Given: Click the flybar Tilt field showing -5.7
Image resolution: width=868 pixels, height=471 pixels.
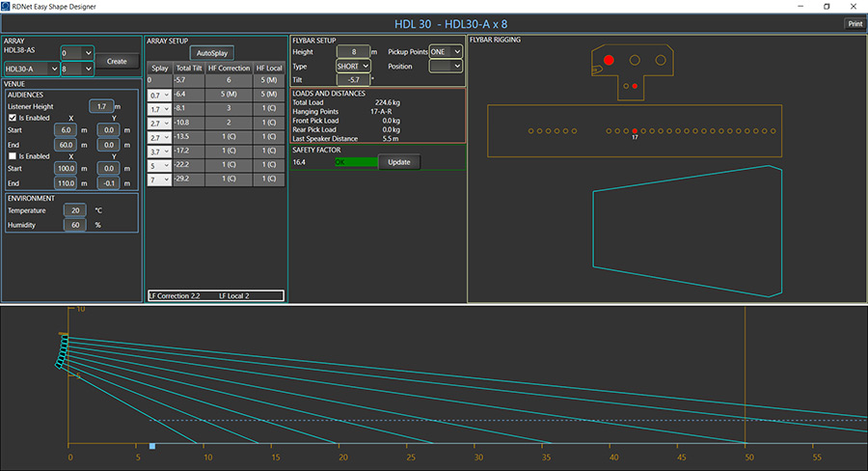Looking at the screenshot, I should pyautogui.click(x=353, y=80).
